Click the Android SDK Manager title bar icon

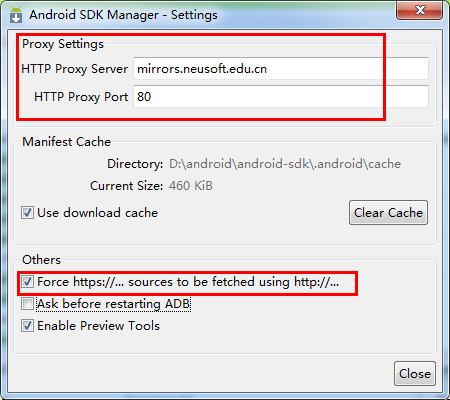(x=16, y=15)
